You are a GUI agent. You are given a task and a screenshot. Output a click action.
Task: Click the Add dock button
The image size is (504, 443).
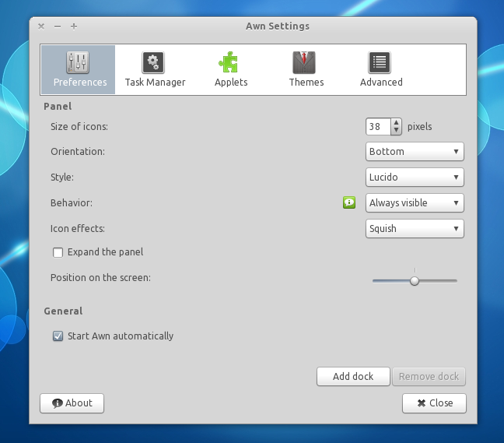tap(353, 376)
